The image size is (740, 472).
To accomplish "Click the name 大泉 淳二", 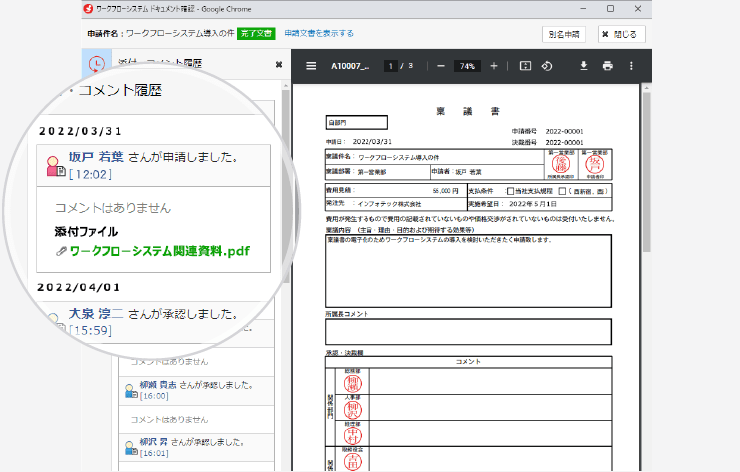I will (96, 314).
